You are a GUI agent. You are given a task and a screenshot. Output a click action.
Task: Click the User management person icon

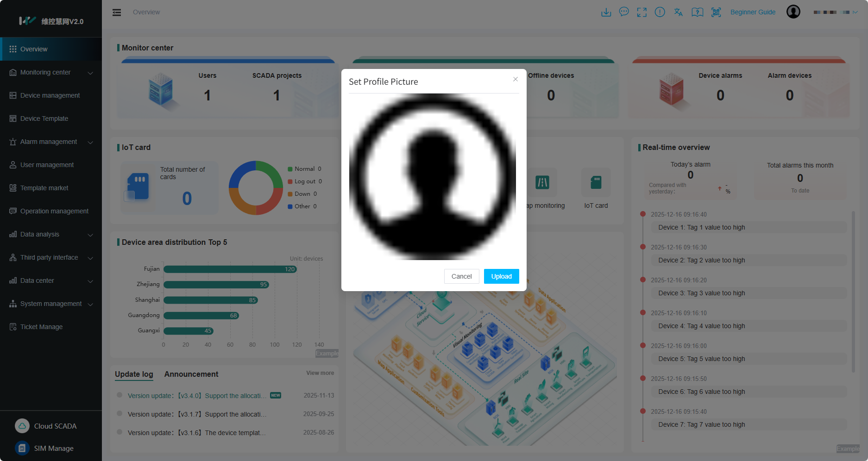tap(13, 165)
